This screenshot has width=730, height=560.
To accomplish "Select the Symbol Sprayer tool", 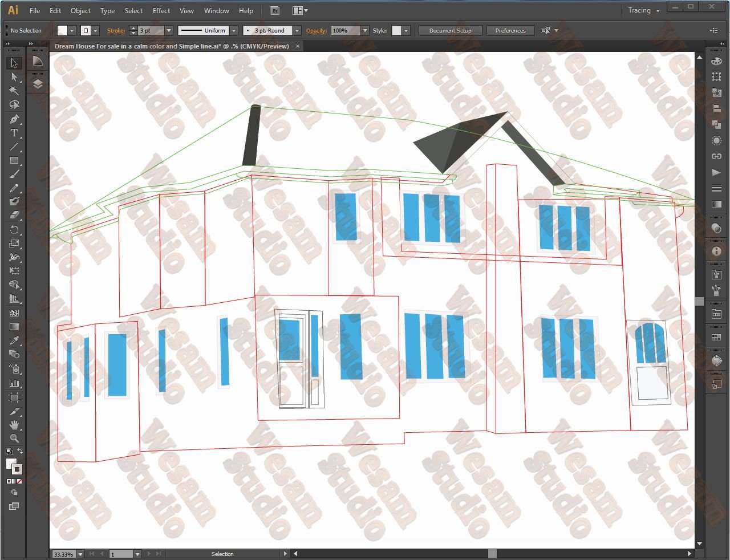I will [14, 369].
